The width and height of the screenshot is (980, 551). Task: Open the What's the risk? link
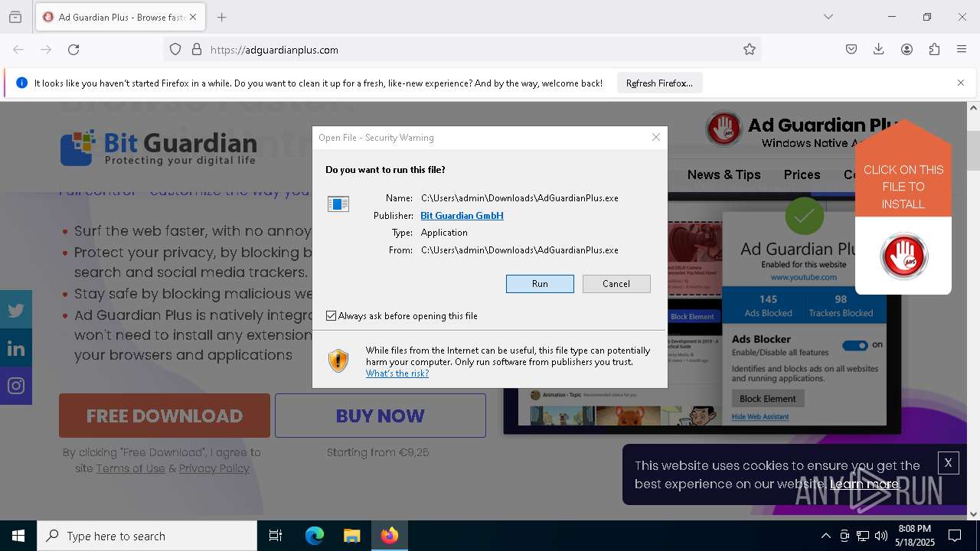click(x=397, y=373)
